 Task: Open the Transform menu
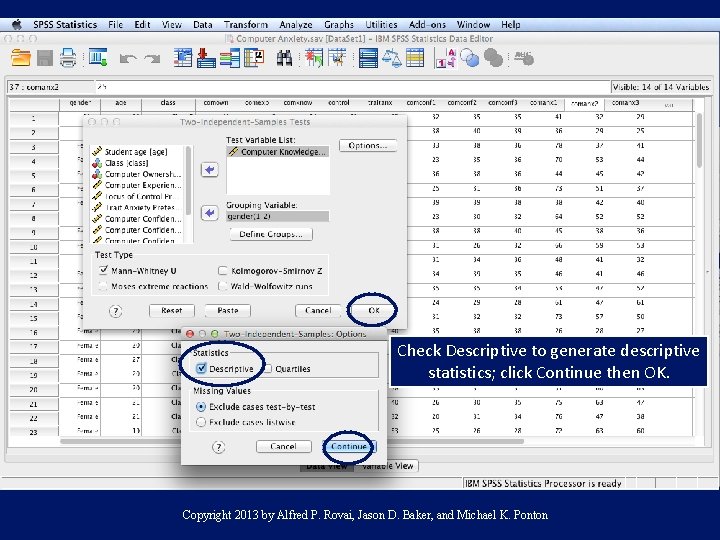(x=246, y=24)
